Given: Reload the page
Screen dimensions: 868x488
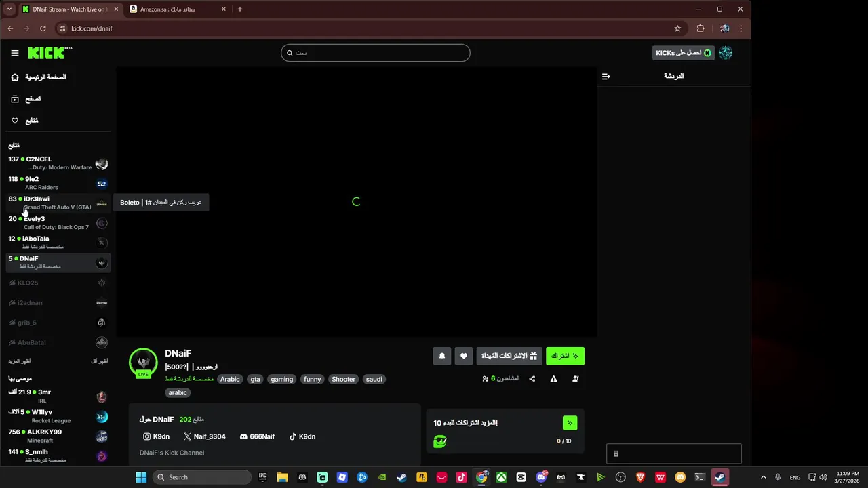Looking at the screenshot, I should (x=43, y=28).
